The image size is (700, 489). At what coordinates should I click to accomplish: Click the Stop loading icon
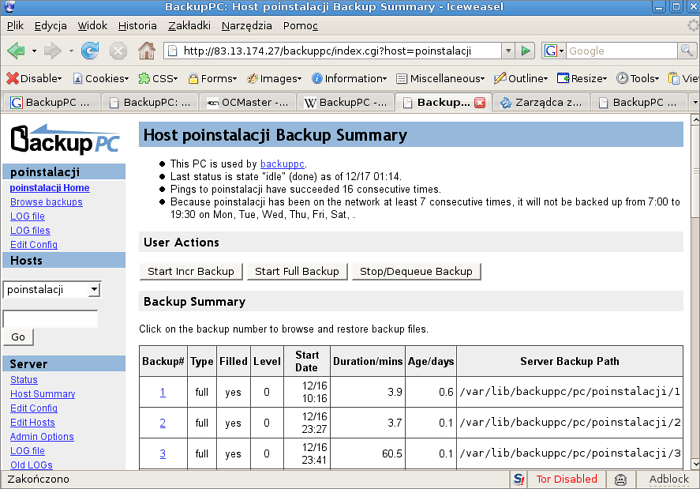coord(118,50)
